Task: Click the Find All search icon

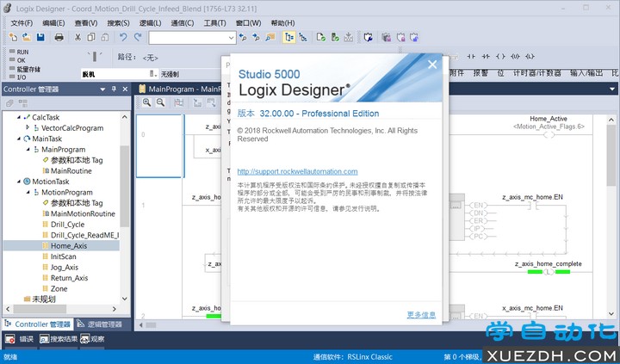Action: pos(270,38)
